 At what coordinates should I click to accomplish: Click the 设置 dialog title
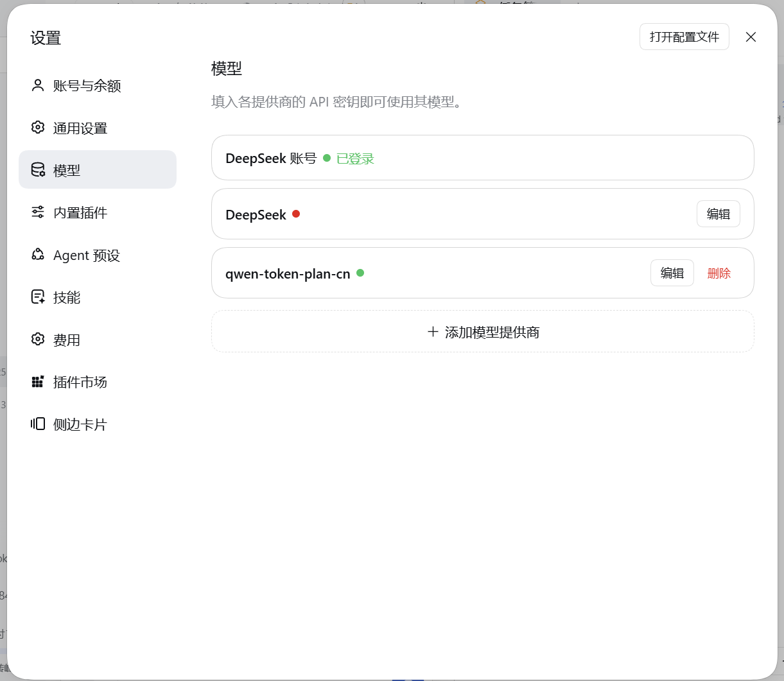[46, 38]
